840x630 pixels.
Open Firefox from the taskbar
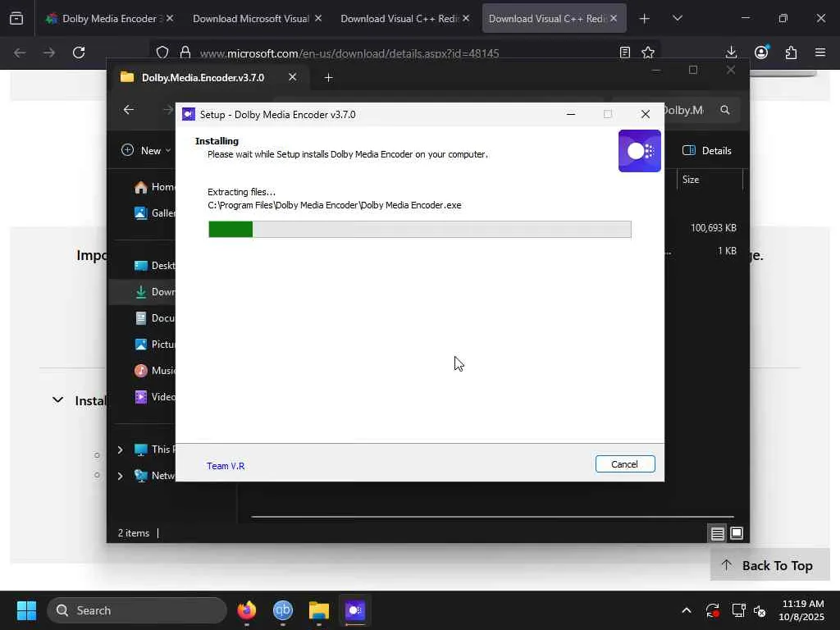coord(246,610)
